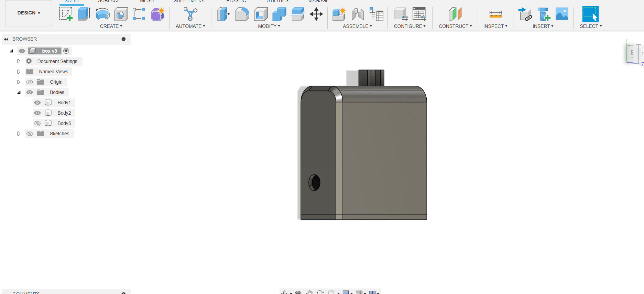Expand the Origin folder
This screenshot has width=644, height=294.
coord(19,82)
